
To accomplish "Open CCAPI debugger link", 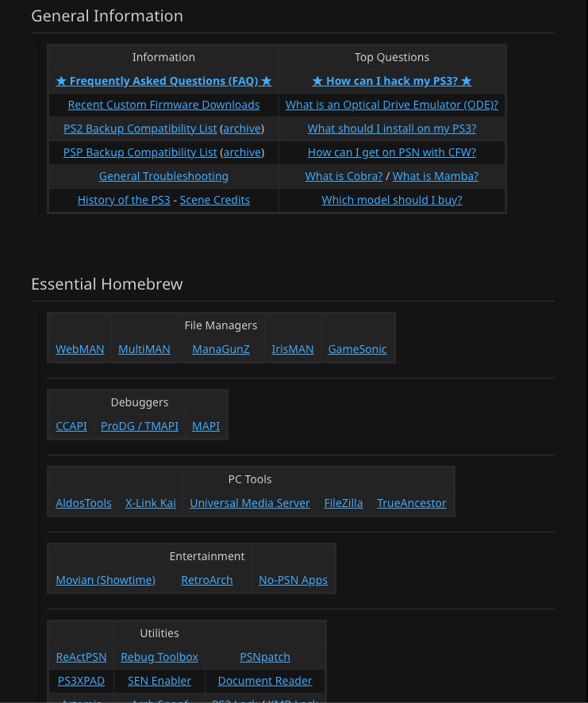I will click(x=71, y=426).
